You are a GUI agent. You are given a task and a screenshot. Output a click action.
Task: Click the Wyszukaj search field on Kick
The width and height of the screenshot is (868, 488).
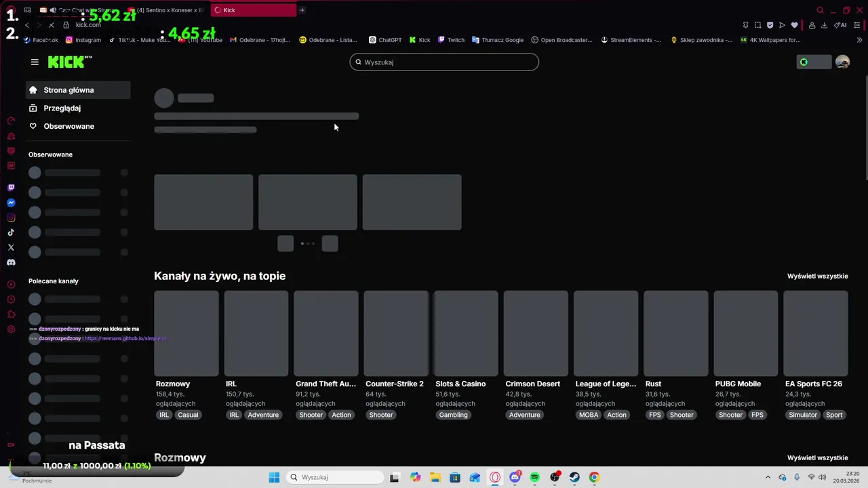[x=444, y=62]
